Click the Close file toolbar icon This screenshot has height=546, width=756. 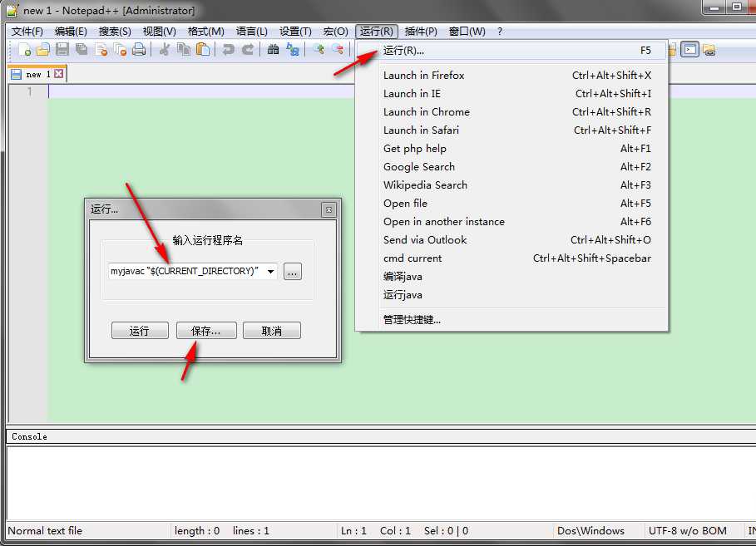tap(101, 50)
